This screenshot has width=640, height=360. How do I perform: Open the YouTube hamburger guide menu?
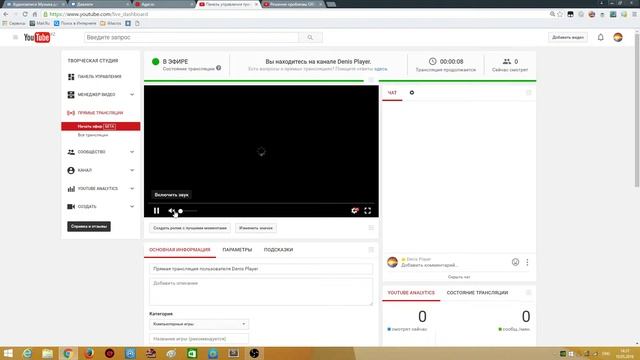point(16,37)
